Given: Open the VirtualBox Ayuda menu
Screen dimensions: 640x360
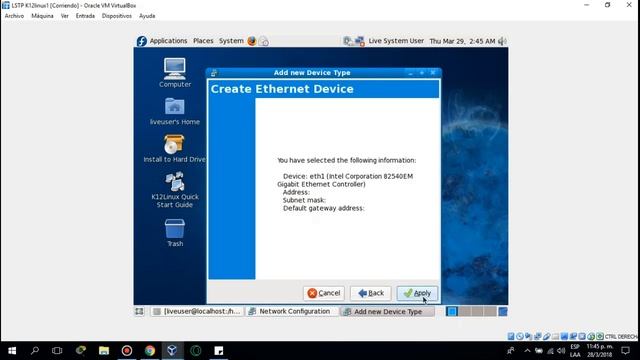Looking at the screenshot, I should [147, 16].
